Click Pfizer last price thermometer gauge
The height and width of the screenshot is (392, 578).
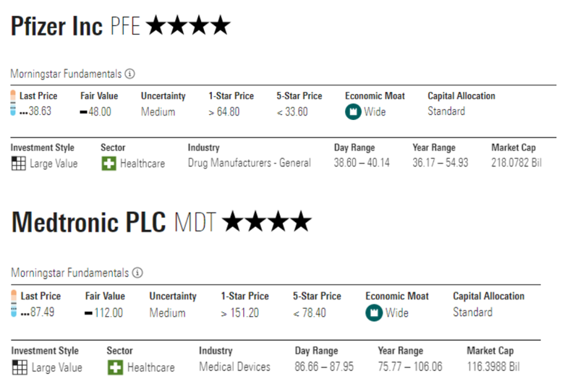14,103
